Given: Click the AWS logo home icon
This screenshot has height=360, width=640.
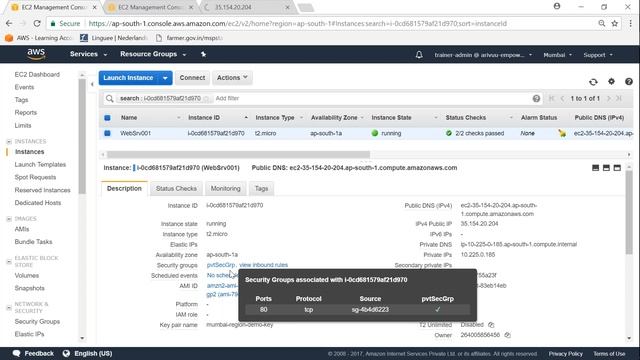Looking at the screenshot, I should (x=36, y=54).
